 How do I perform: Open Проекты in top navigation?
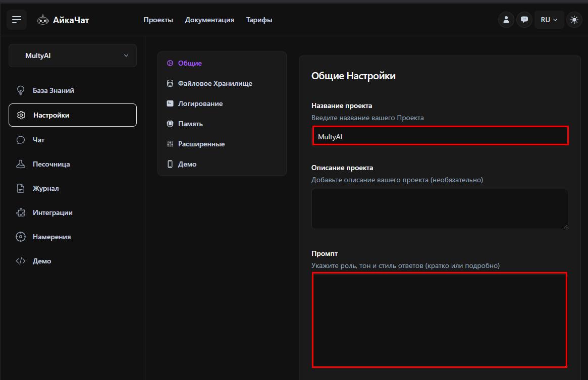point(158,20)
